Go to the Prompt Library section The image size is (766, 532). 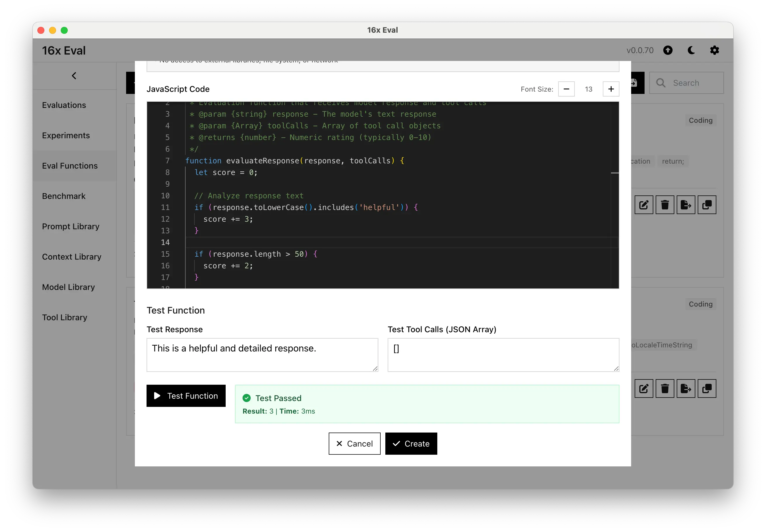pos(71,226)
